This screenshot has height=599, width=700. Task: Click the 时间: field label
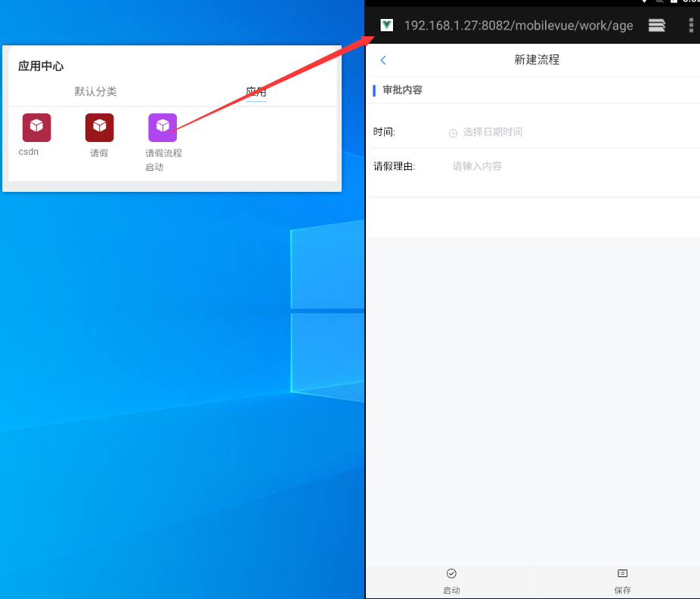coord(384,132)
